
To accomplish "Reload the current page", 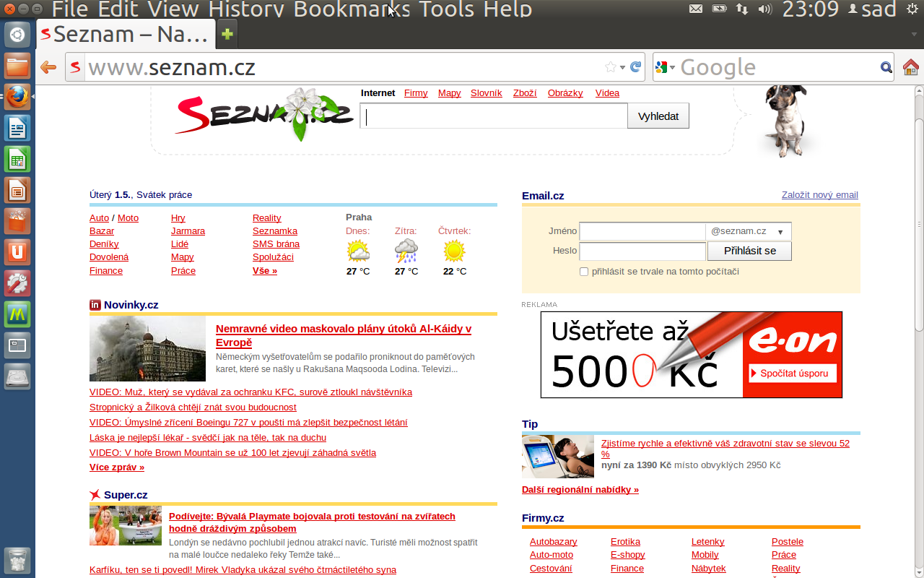I will point(636,67).
